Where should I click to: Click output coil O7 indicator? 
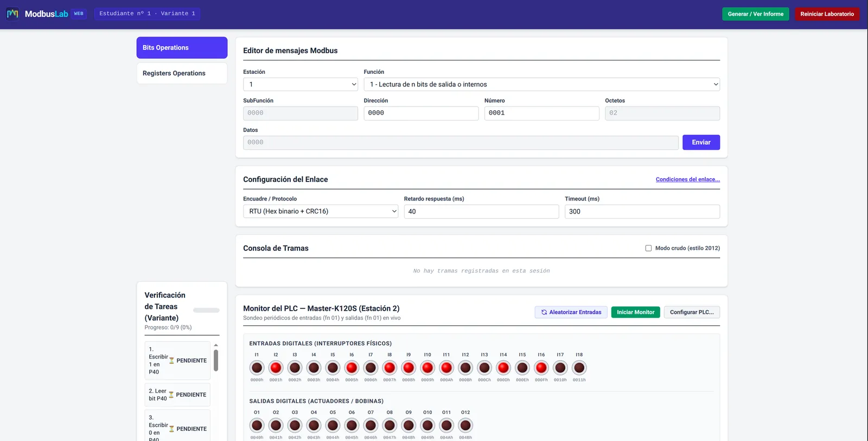click(371, 425)
